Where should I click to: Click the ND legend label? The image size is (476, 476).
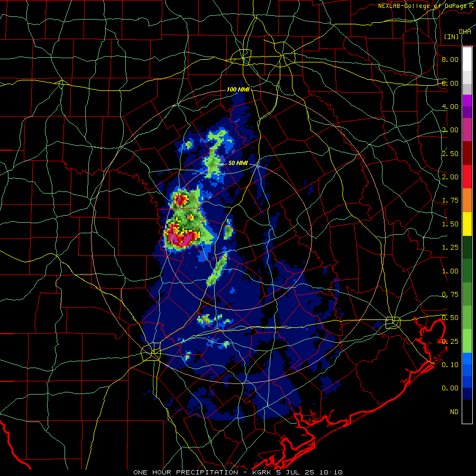pyautogui.click(x=454, y=412)
